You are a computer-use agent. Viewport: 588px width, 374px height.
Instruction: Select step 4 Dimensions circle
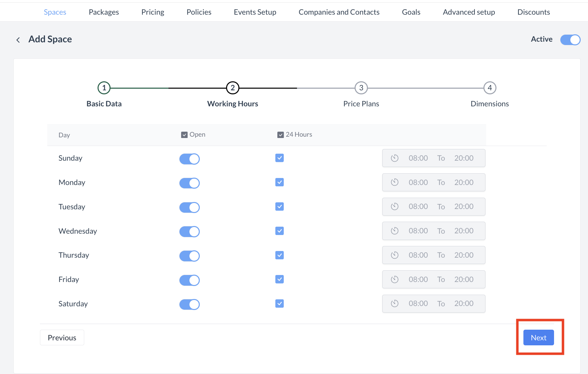pos(489,88)
